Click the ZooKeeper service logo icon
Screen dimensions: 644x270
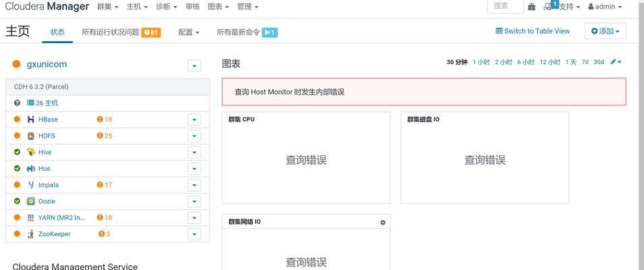click(31, 234)
